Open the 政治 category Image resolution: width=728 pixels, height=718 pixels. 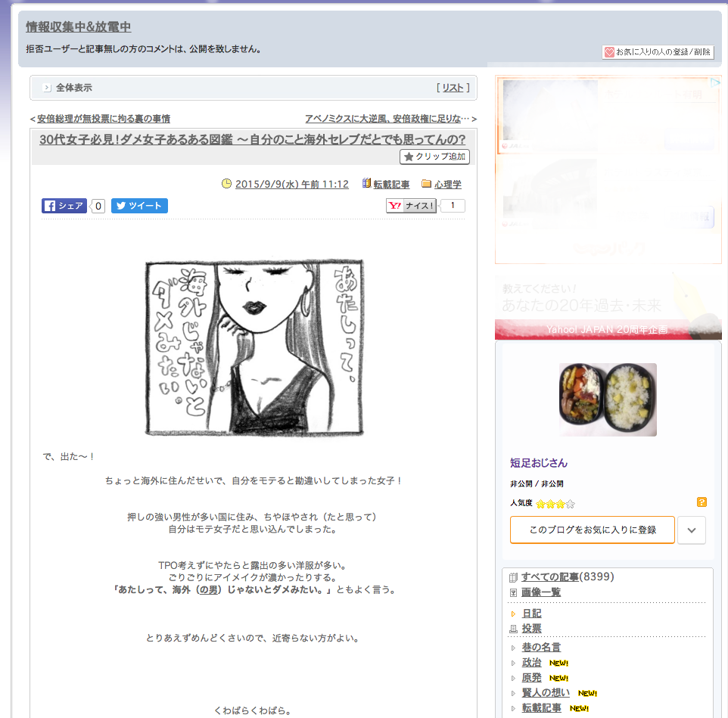[x=531, y=662]
